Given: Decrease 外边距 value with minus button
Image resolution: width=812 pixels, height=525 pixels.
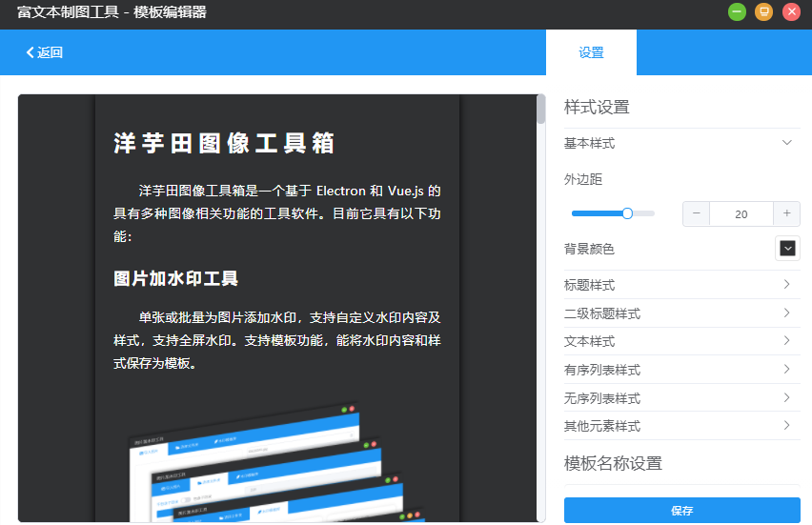Looking at the screenshot, I should click(x=696, y=213).
